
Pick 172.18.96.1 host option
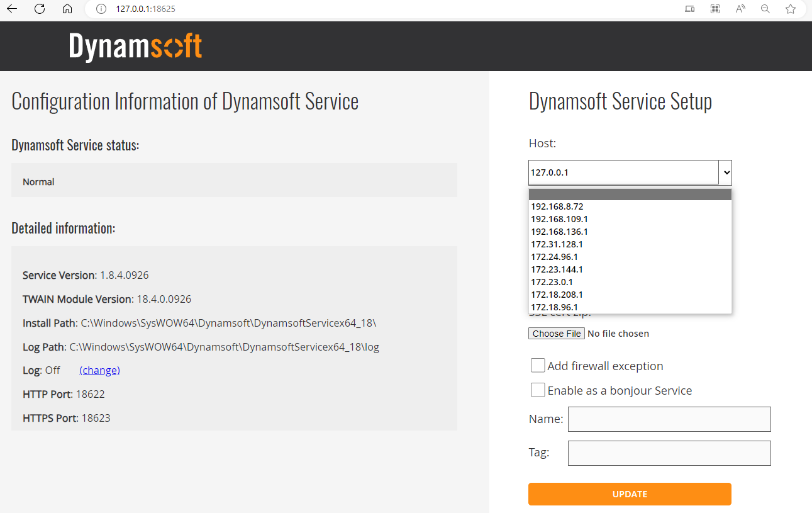554,307
